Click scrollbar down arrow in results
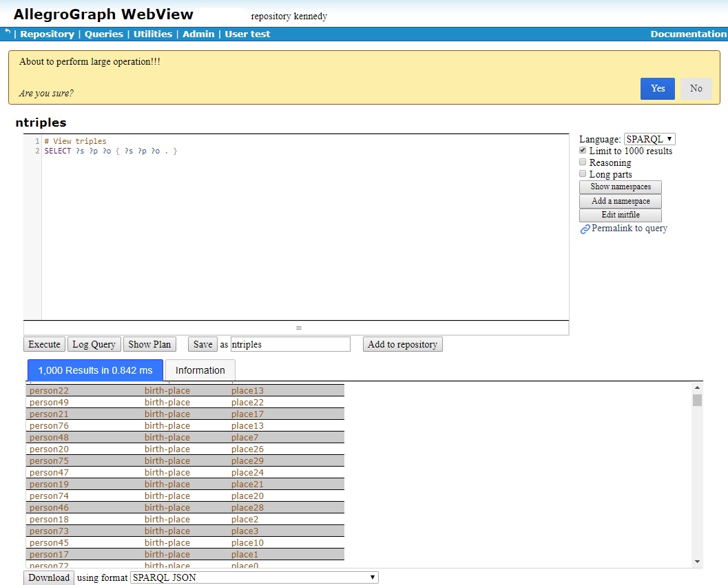This screenshot has width=728, height=585. pyautogui.click(x=697, y=562)
